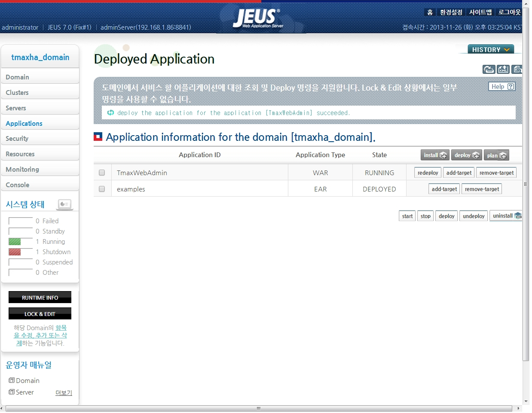Click the 사이트맵 header link
The width and height of the screenshot is (532, 413).
[x=480, y=12]
